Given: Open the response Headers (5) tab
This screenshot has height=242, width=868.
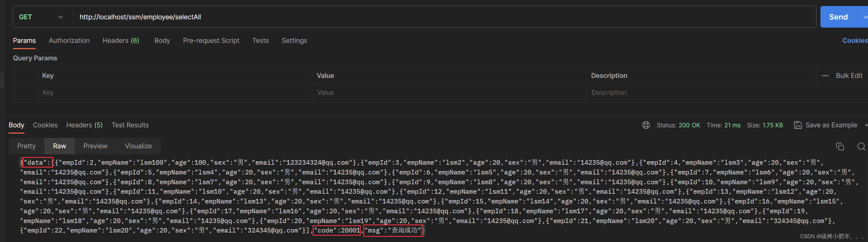Looking at the screenshot, I should click(84, 125).
